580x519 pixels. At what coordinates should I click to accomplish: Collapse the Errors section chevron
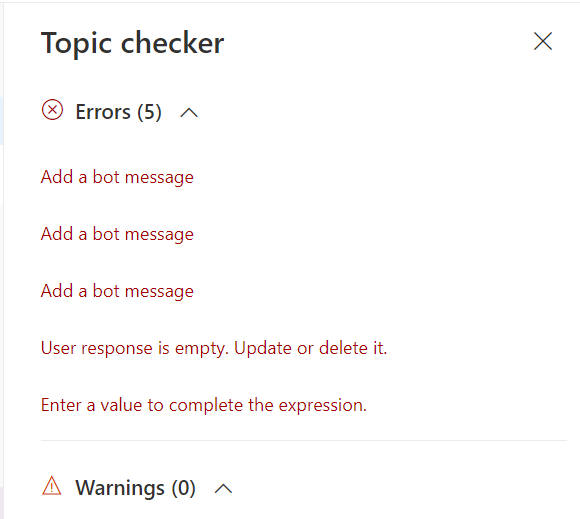tap(189, 112)
